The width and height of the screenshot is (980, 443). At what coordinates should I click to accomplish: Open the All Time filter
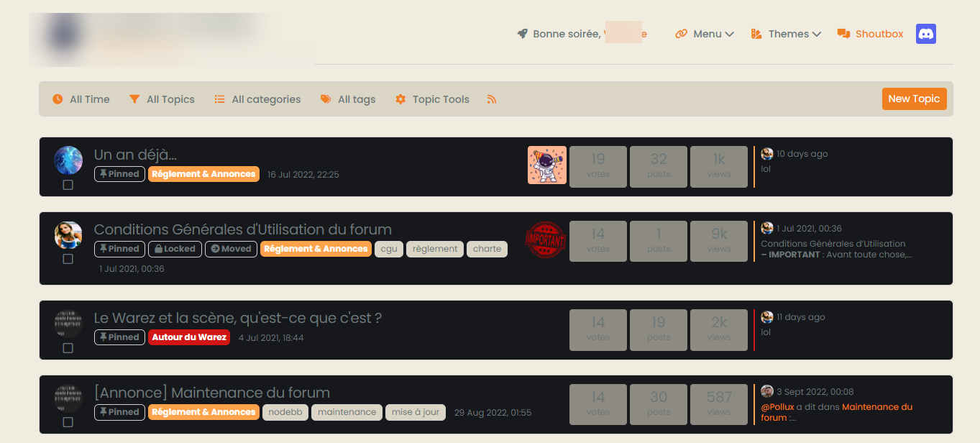(x=81, y=99)
